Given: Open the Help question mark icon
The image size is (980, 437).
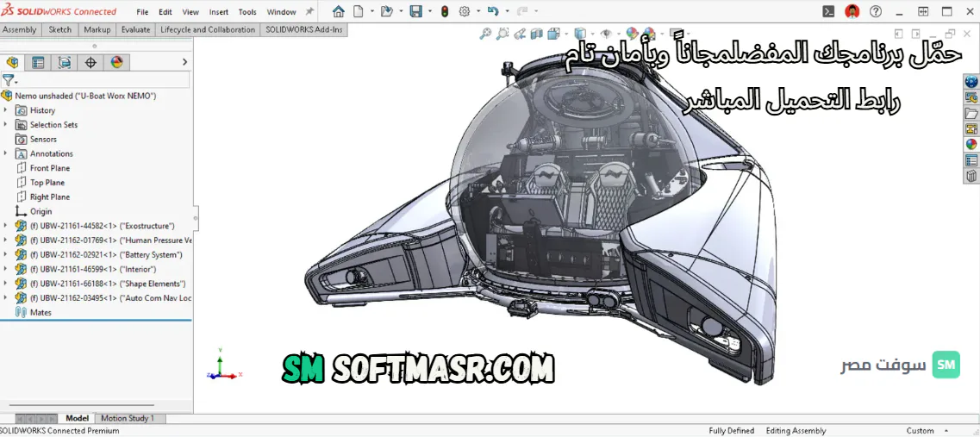Looking at the screenshot, I should tap(876, 11).
